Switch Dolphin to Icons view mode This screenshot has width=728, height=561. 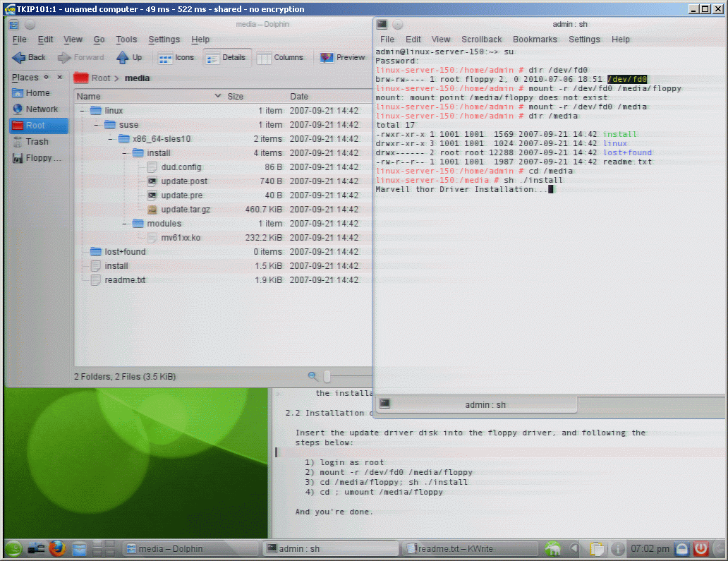[x=176, y=58]
